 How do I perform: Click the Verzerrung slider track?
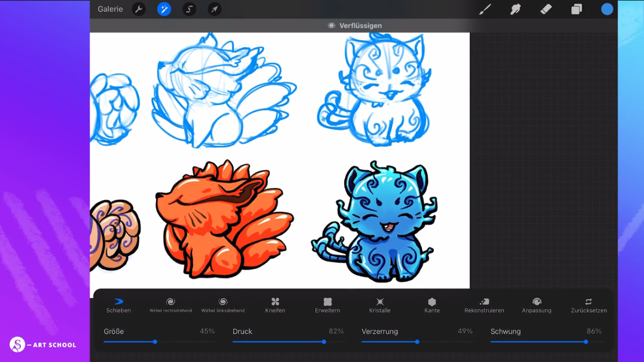click(417, 342)
